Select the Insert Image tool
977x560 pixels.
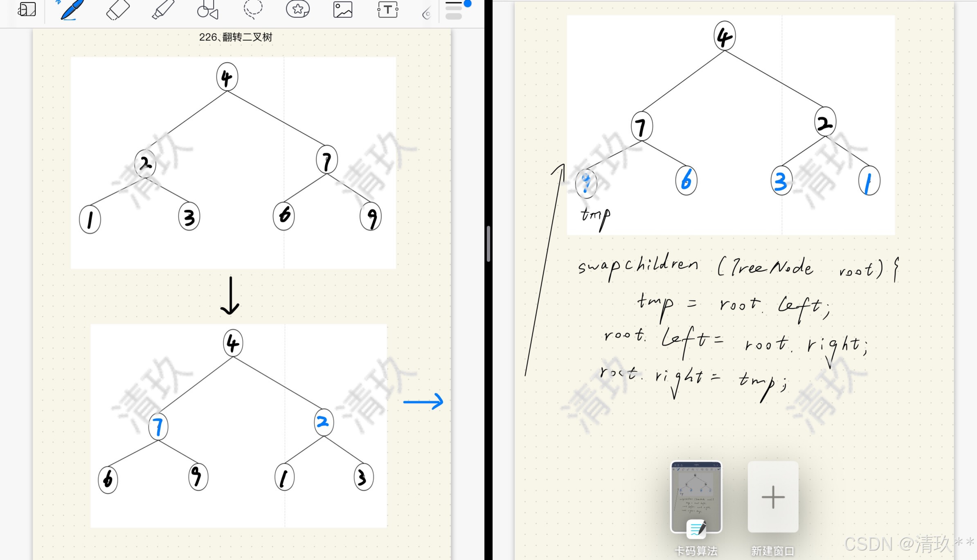point(343,10)
